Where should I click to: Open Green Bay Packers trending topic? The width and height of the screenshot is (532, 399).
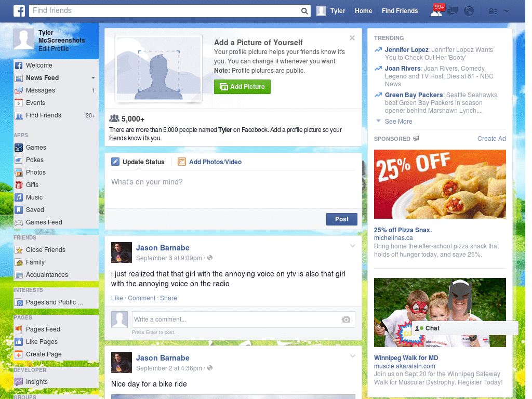point(414,95)
